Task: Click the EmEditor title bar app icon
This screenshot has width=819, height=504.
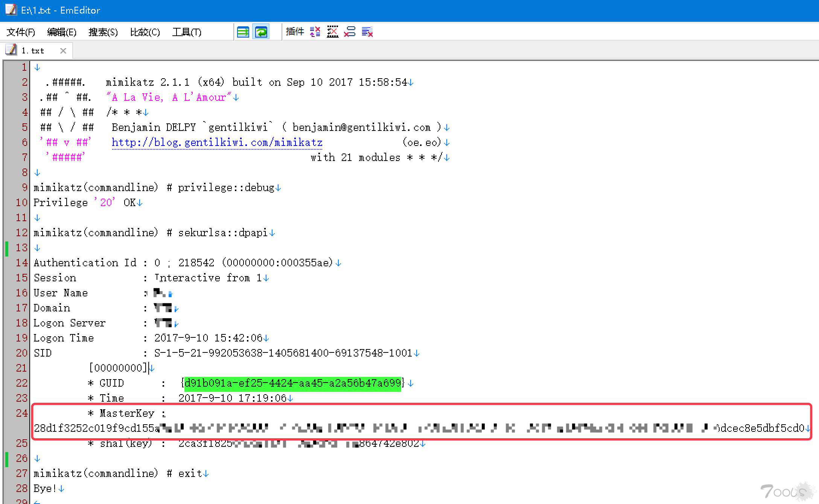Action: [x=11, y=10]
